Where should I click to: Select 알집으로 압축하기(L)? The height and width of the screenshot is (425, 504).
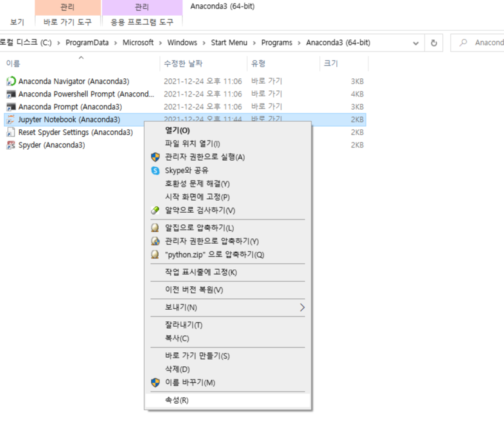click(x=228, y=228)
